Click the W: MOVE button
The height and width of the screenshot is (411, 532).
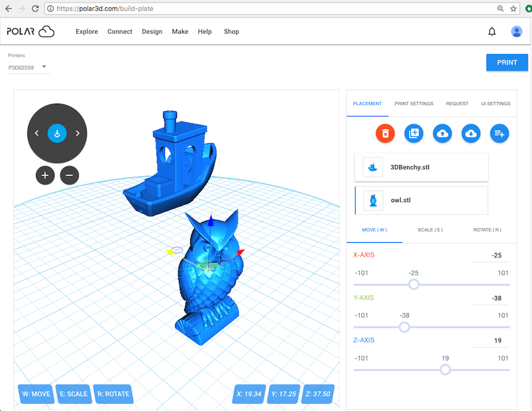coord(37,394)
